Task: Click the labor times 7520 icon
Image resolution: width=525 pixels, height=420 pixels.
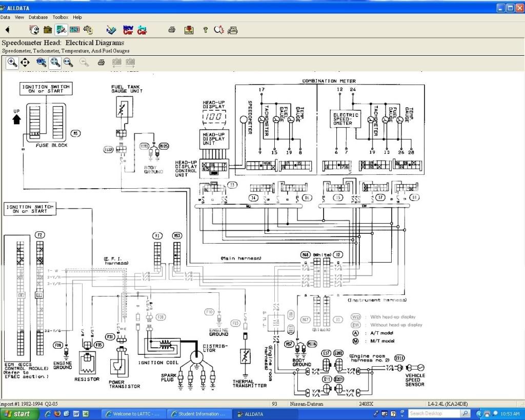Action: [x=74, y=30]
